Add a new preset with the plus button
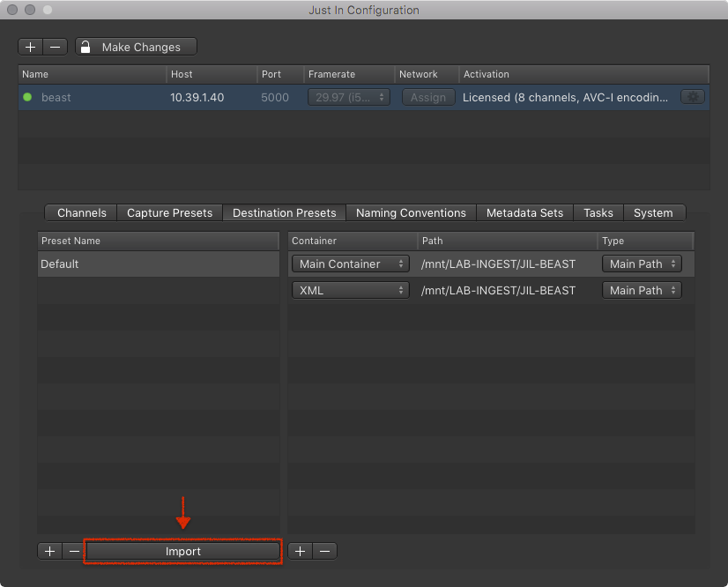The width and height of the screenshot is (728, 587). coord(49,551)
